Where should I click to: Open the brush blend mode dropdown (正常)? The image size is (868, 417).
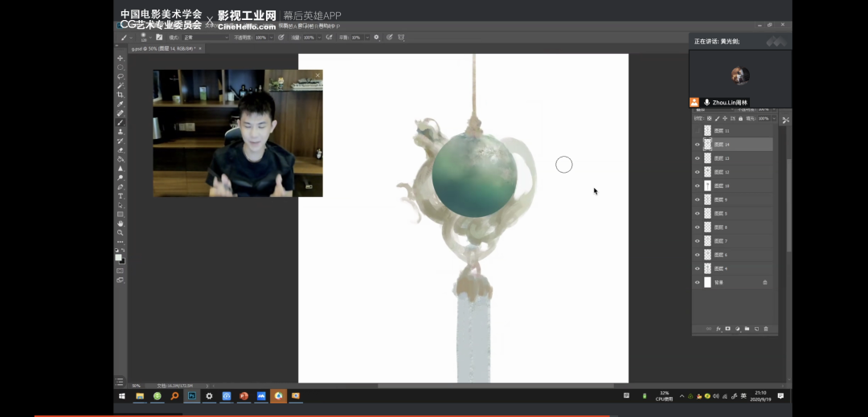[205, 37]
